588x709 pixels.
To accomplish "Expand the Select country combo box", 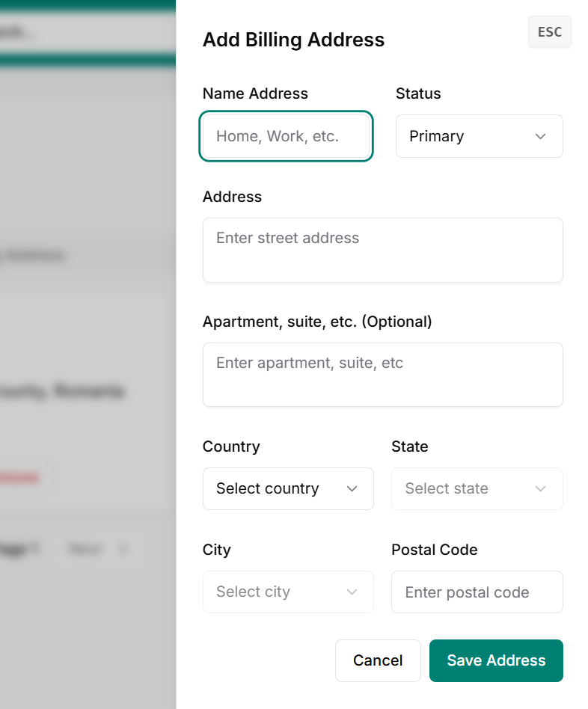I will coord(287,488).
